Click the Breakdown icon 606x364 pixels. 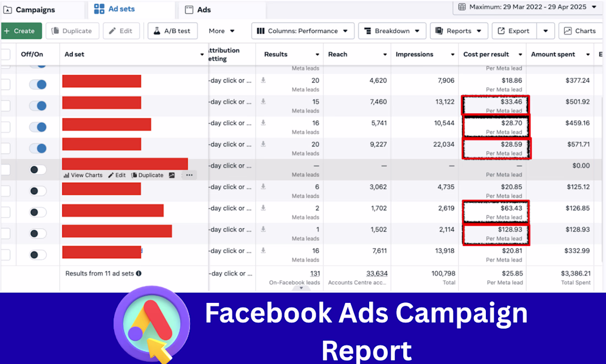click(x=367, y=31)
